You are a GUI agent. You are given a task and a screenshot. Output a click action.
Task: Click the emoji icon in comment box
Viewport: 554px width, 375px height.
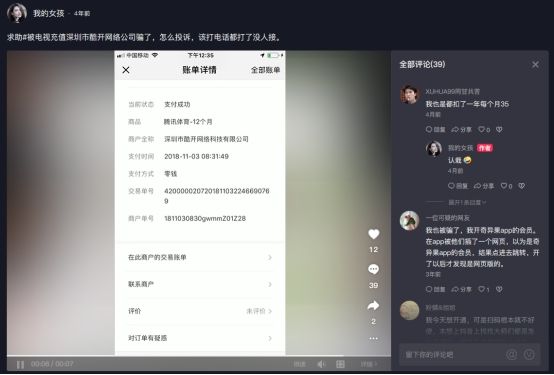coord(529,355)
